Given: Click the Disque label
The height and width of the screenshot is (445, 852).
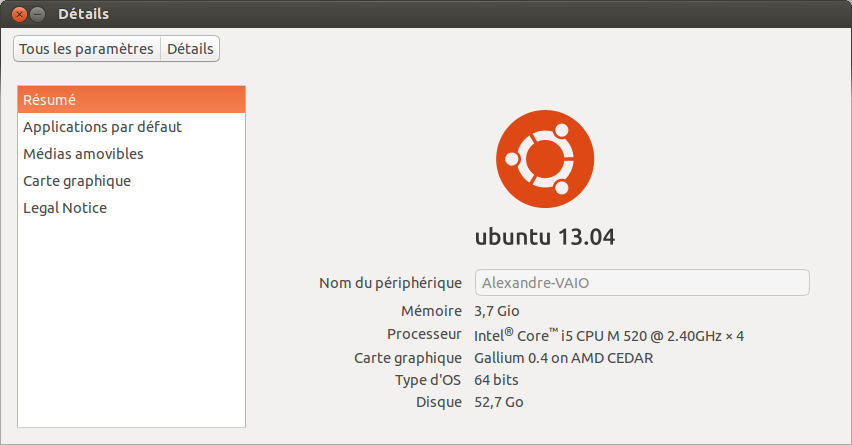Looking at the screenshot, I should [438, 402].
